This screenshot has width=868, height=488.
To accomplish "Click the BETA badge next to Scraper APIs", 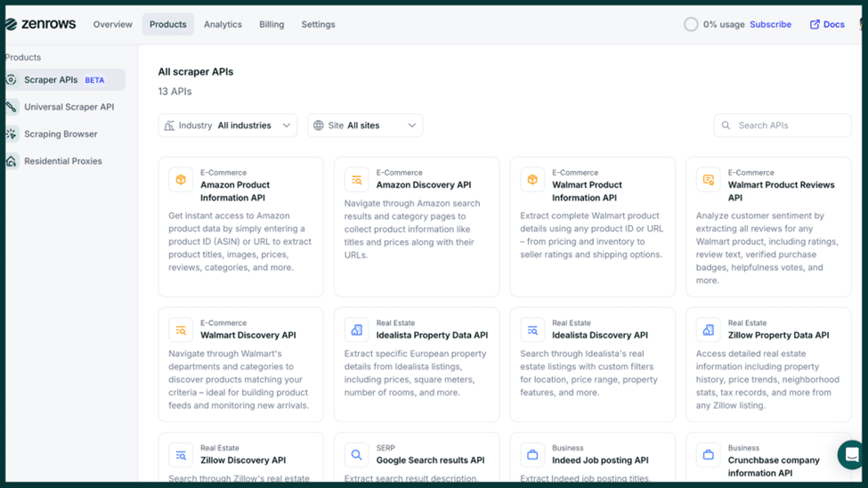I will pyautogui.click(x=94, y=80).
